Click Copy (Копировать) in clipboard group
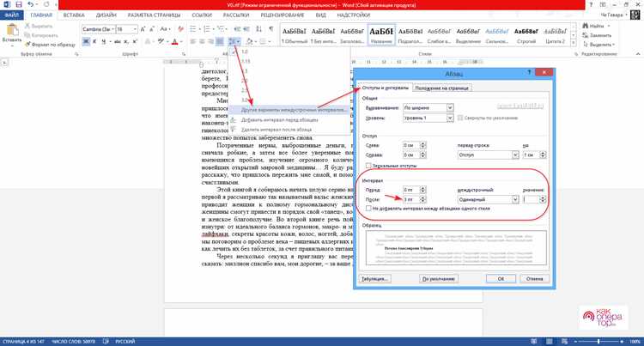Viewport: 644px width, 346px height. (x=40, y=35)
